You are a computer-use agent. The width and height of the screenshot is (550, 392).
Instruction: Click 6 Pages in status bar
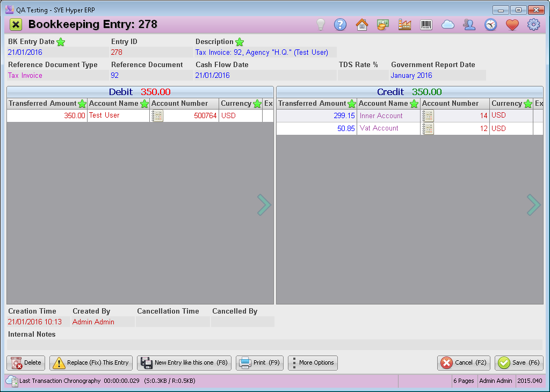[464, 381]
